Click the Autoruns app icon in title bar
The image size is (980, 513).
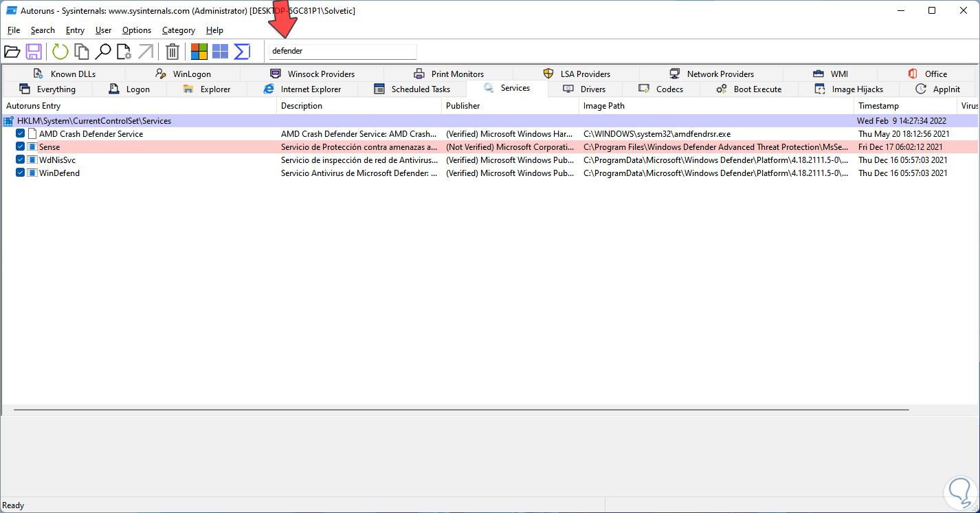(12, 10)
